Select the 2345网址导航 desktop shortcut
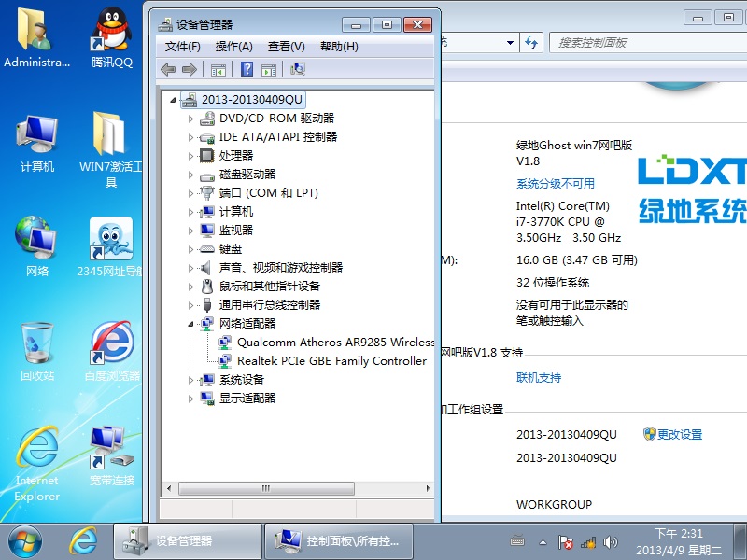This screenshot has width=747, height=560. (110, 246)
